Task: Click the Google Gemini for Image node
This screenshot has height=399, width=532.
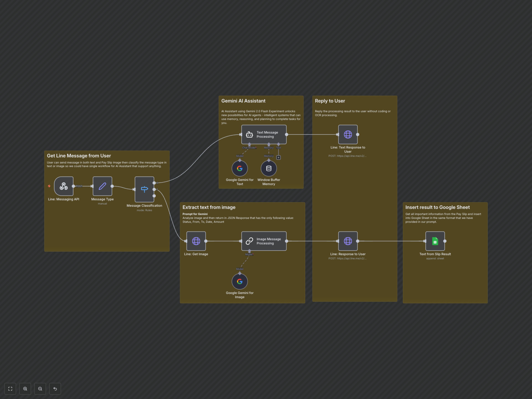Action: click(240, 281)
